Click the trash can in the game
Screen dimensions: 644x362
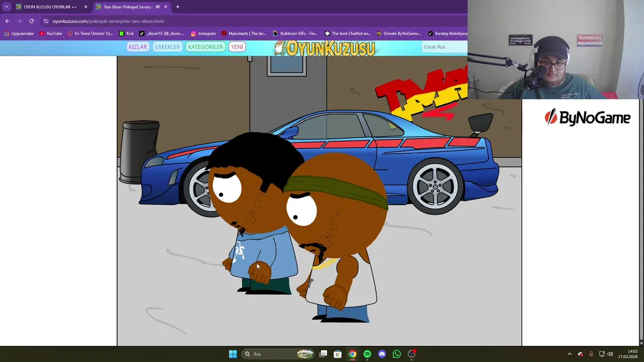pyautogui.click(x=140, y=151)
